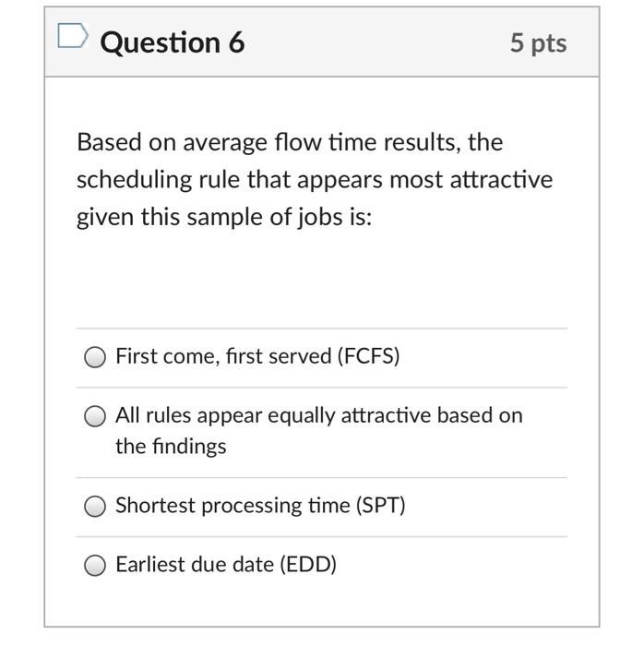Pick the Shortest processing time radio button
The image size is (644, 646).
click(x=95, y=507)
